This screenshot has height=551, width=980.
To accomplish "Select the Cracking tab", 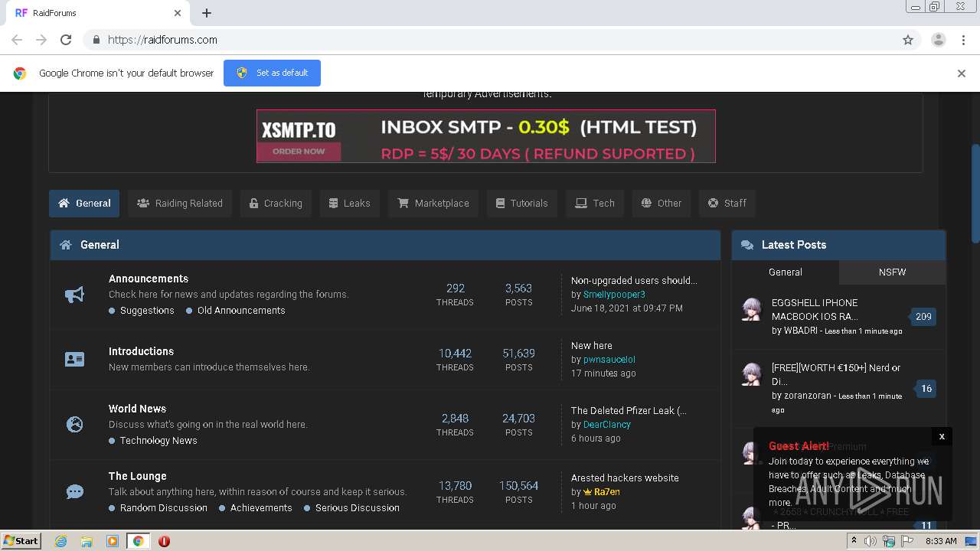I will pyautogui.click(x=276, y=204).
